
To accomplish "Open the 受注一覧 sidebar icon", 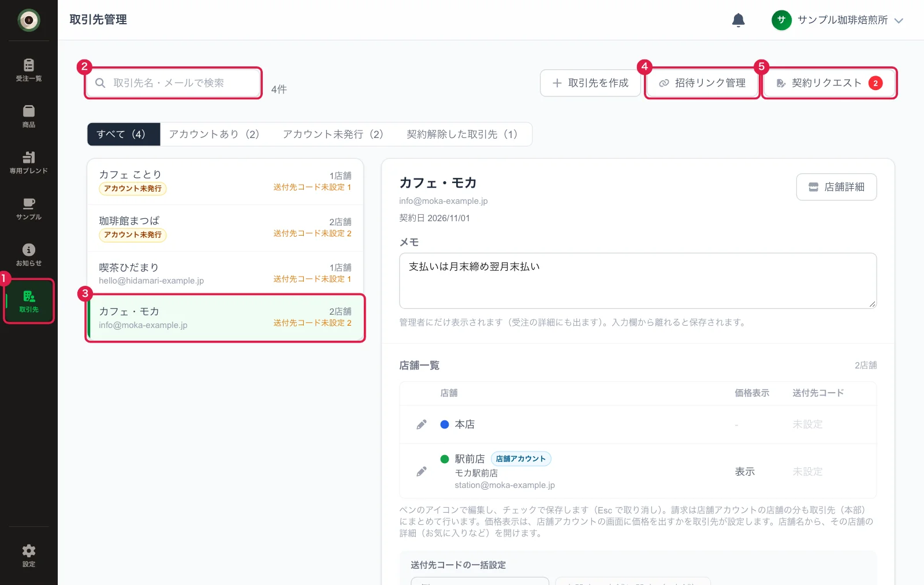I will [x=28, y=70].
